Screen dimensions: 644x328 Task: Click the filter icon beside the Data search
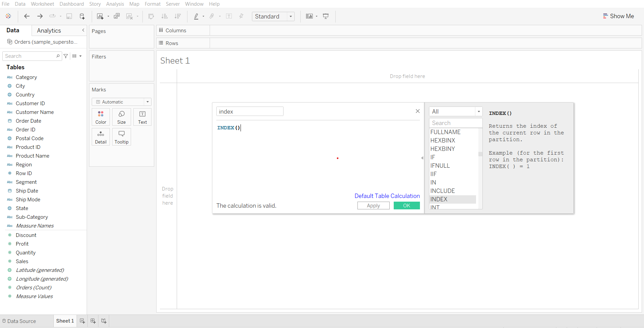(x=66, y=56)
